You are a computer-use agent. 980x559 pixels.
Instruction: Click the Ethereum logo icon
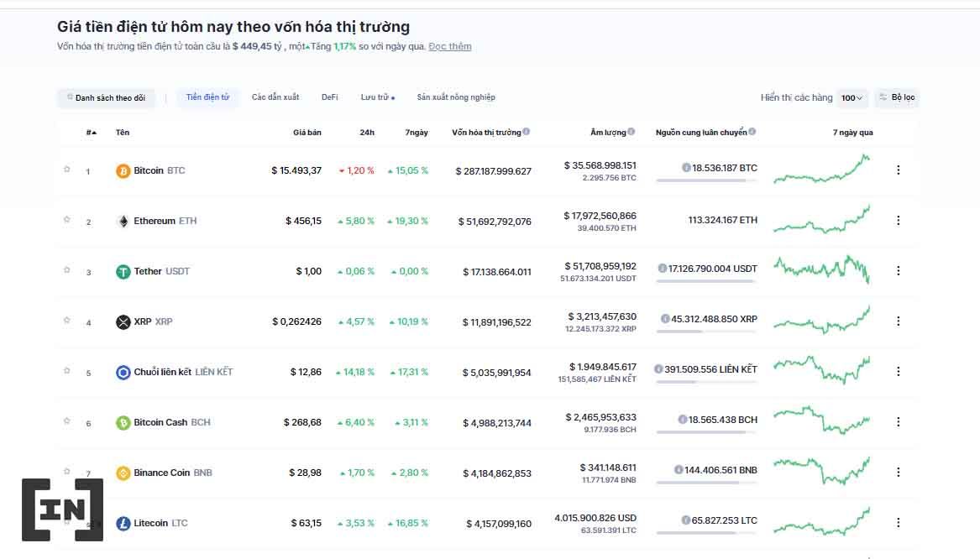(x=123, y=222)
